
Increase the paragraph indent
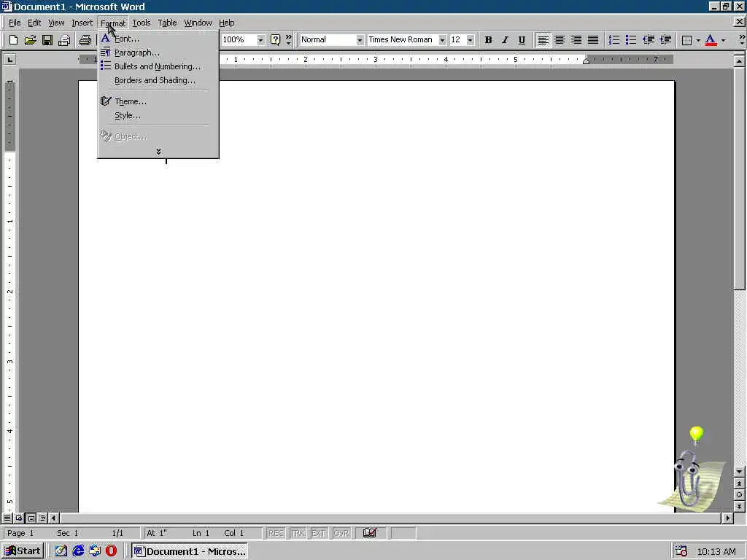(x=665, y=40)
